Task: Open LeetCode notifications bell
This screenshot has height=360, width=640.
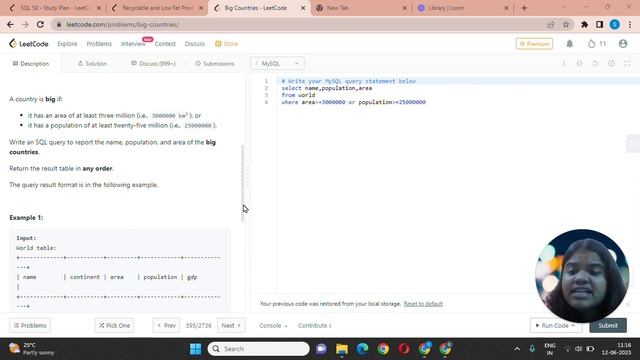Action: [569, 44]
